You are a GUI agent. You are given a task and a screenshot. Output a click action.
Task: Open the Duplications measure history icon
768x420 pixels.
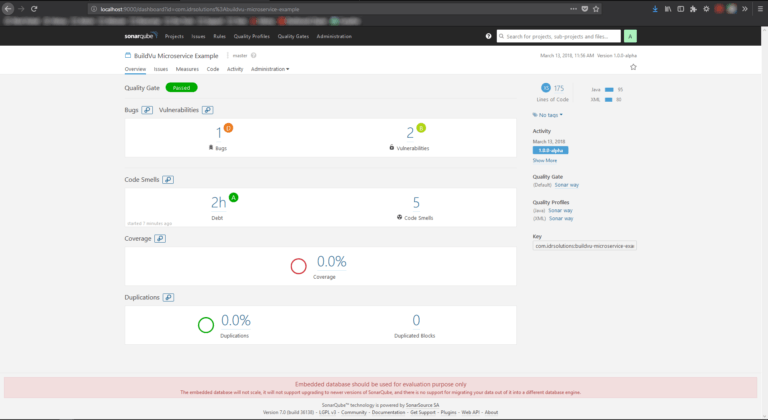click(169, 297)
